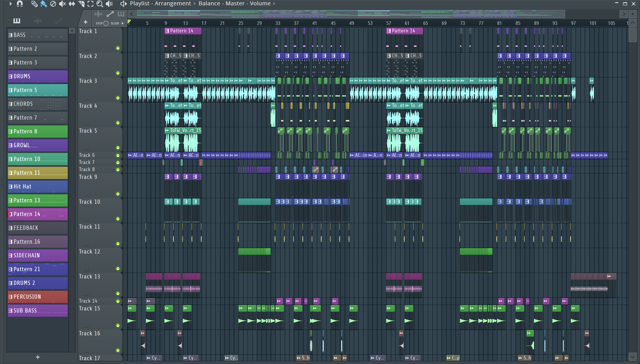Select CHORDS pattern in picker
This screenshot has height=364, width=640.
pos(38,104)
